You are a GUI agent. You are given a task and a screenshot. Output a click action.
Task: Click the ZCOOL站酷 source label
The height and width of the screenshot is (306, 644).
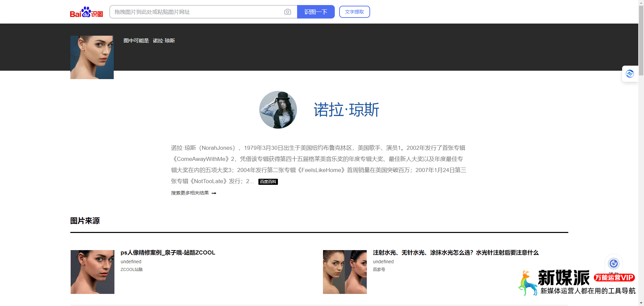pos(131,269)
